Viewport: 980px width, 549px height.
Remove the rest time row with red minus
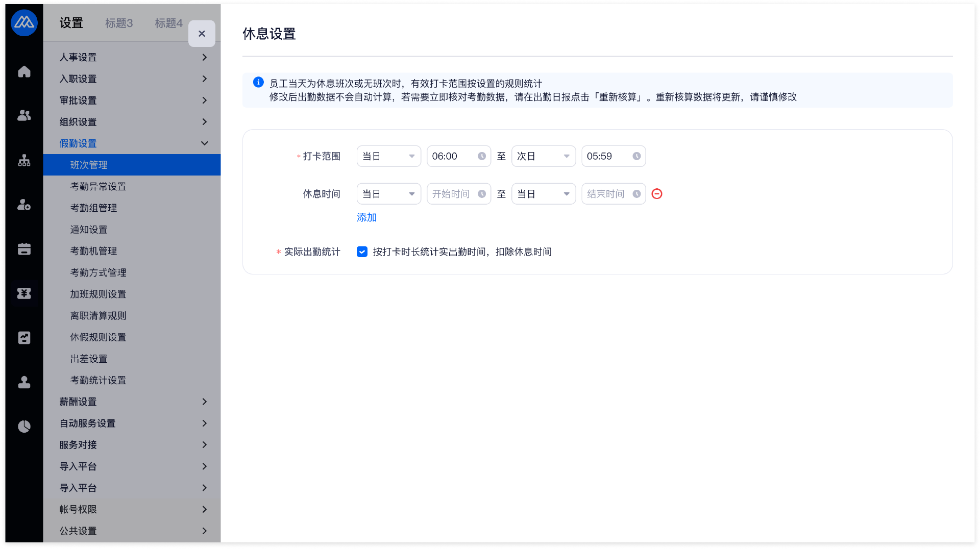657,194
